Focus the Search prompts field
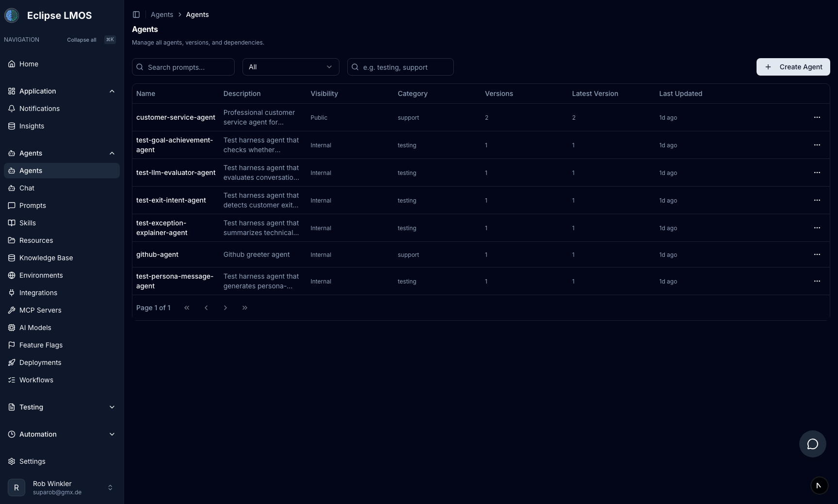The image size is (838, 504). [183, 67]
